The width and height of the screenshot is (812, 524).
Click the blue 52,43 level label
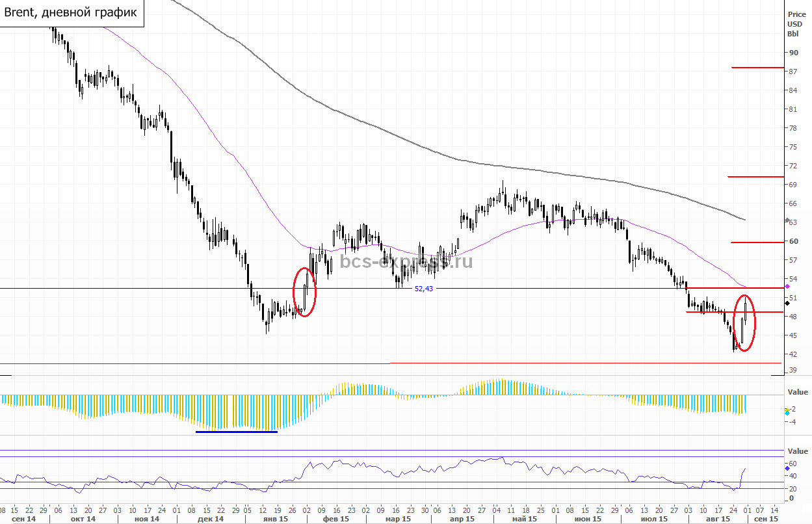click(423, 289)
